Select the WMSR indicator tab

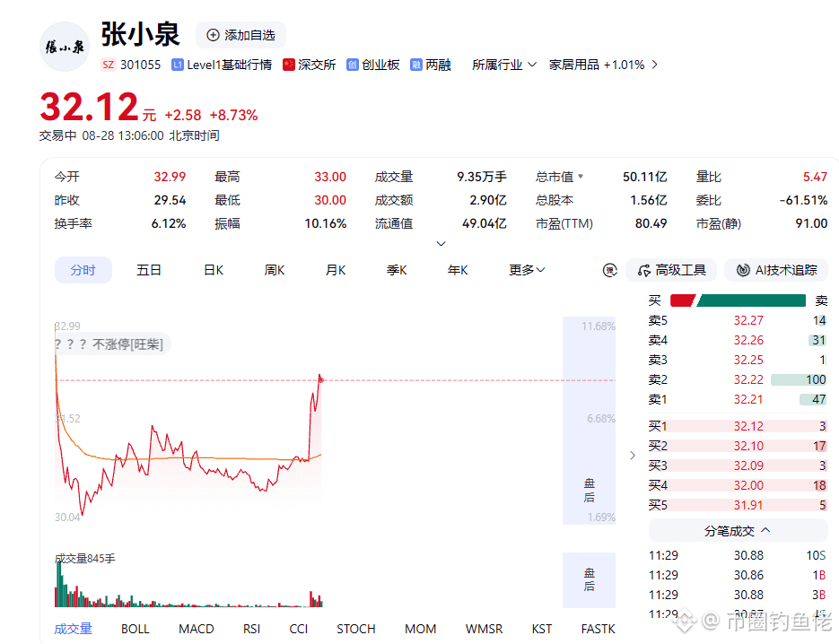click(x=484, y=629)
